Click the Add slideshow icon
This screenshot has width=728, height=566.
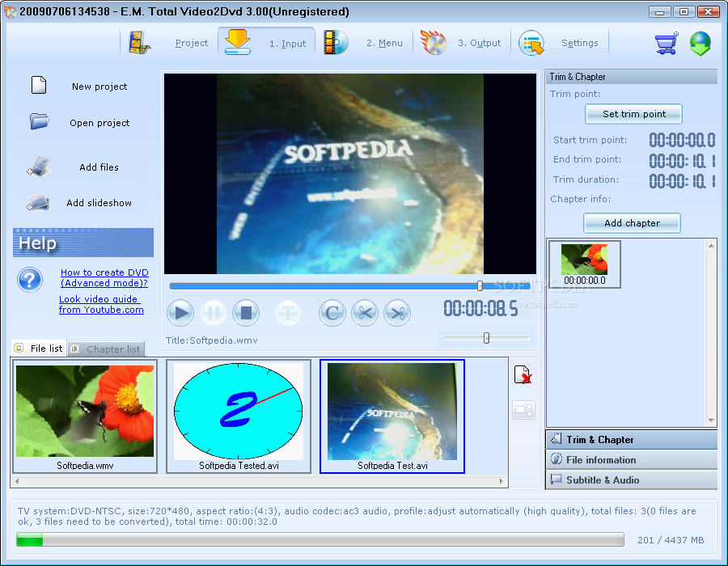39,202
